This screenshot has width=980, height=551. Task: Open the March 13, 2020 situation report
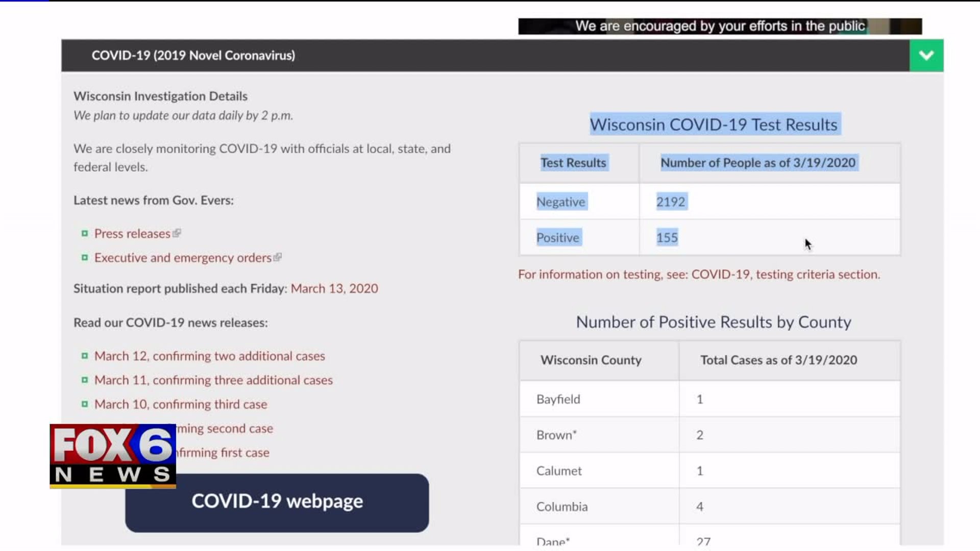pyautogui.click(x=334, y=289)
